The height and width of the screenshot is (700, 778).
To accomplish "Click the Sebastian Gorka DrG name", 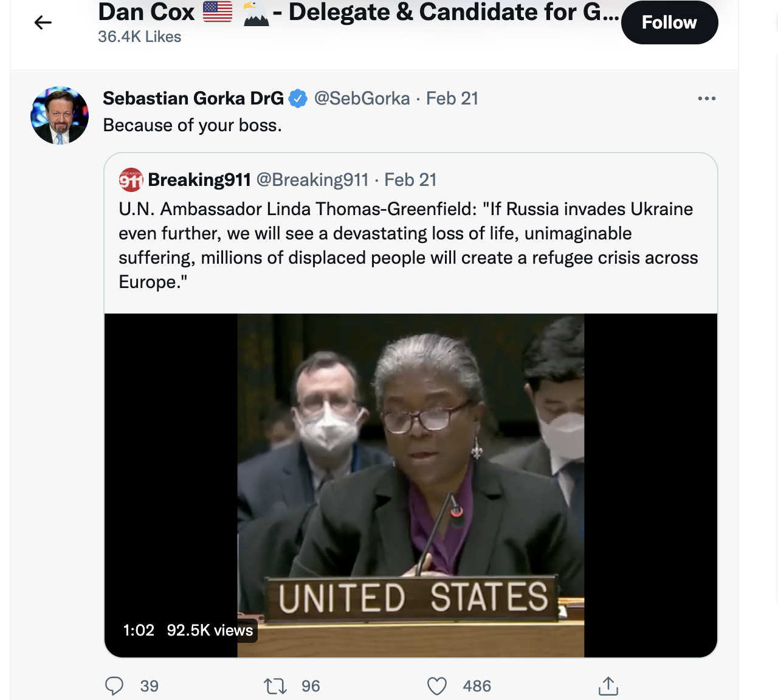I will point(193,98).
